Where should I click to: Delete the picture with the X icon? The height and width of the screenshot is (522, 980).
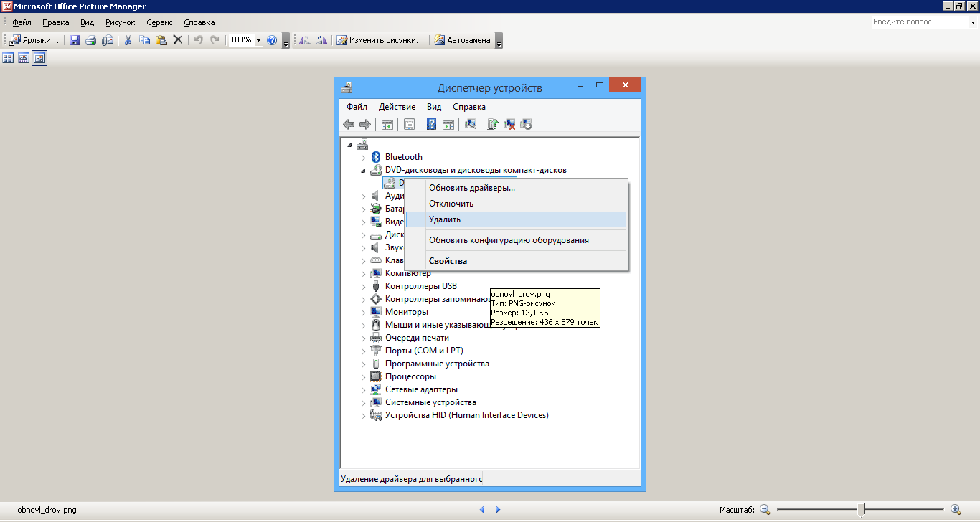coord(178,40)
